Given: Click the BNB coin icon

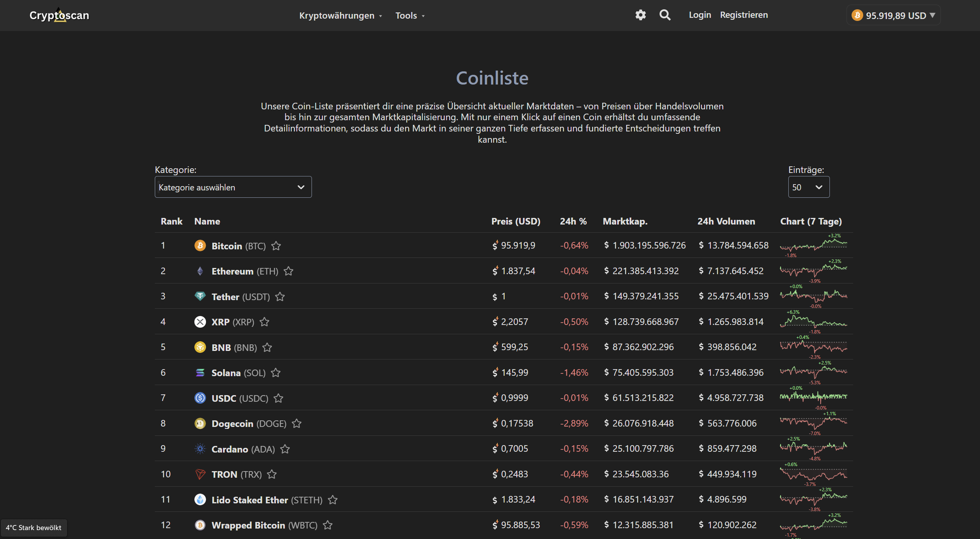Looking at the screenshot, I should (x=200, y=347).
